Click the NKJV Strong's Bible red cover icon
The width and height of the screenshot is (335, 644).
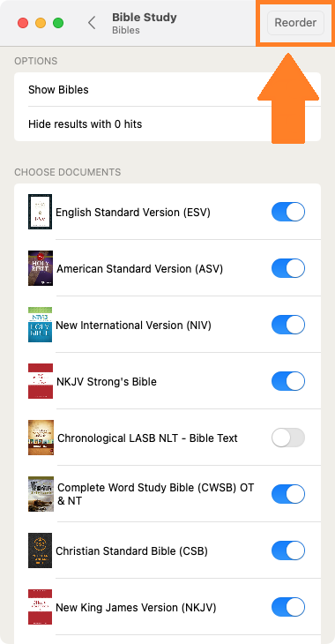pyautogui.click(x=41, y=381)
